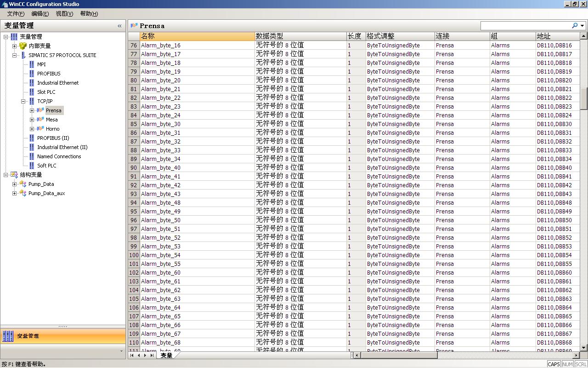Select the SIMATIC S7 PROTOCOL SUITE driver icon
This screenshot has width=588, height=368.
coord(23,55)
